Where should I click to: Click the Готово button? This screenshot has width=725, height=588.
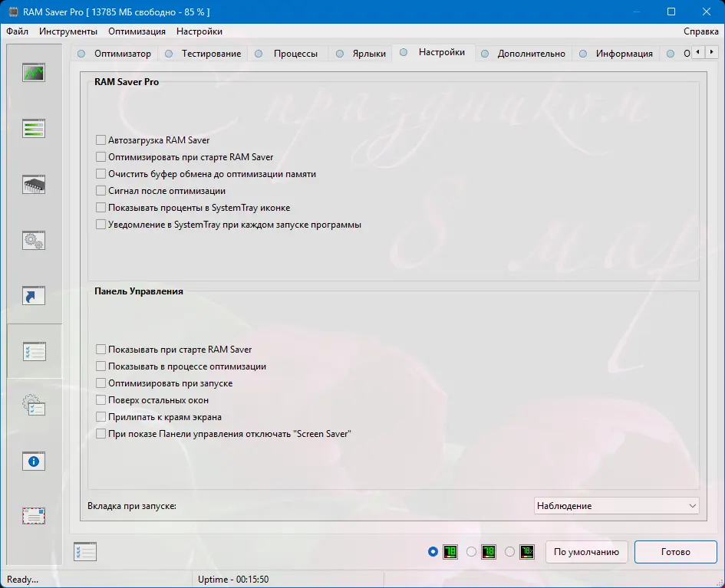[676, 552]
